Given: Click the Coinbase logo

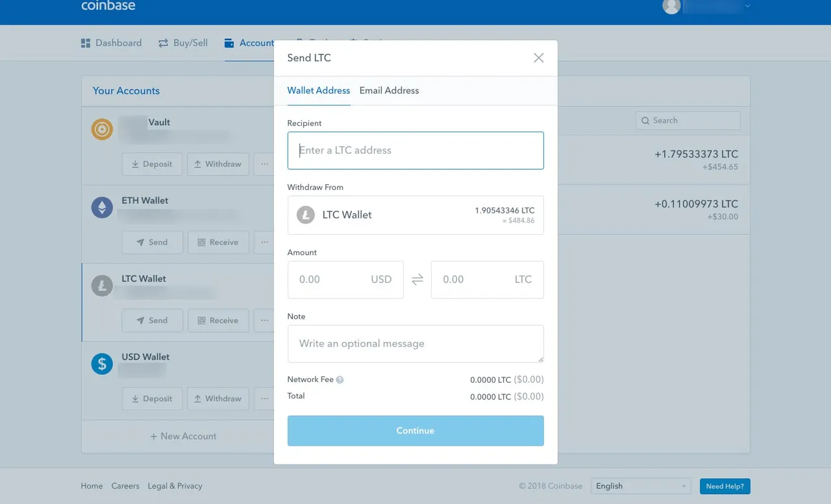Looking at the screenshot, I should [108, 6].
